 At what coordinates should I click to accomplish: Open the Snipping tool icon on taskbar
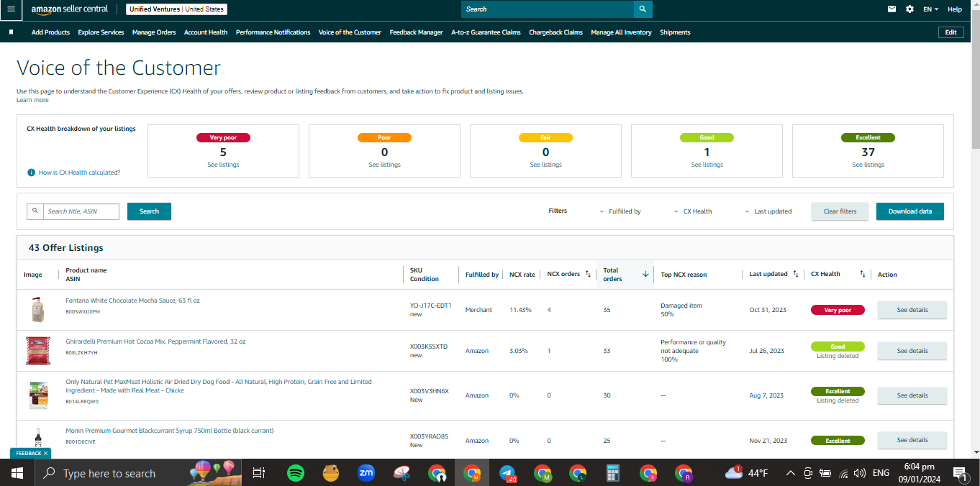point(401,473)
